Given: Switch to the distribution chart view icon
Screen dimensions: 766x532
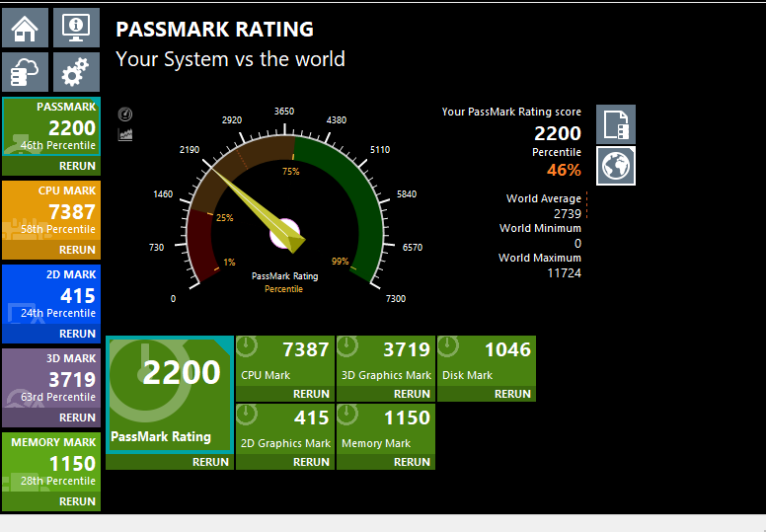Looking at the screenshot, I should click(x=125, y=134).
